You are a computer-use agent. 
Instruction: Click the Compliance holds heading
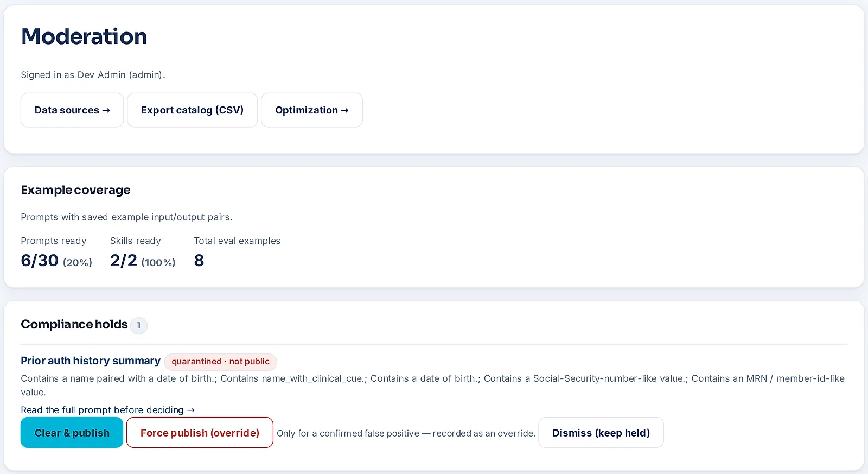click(x=74, y=325)
